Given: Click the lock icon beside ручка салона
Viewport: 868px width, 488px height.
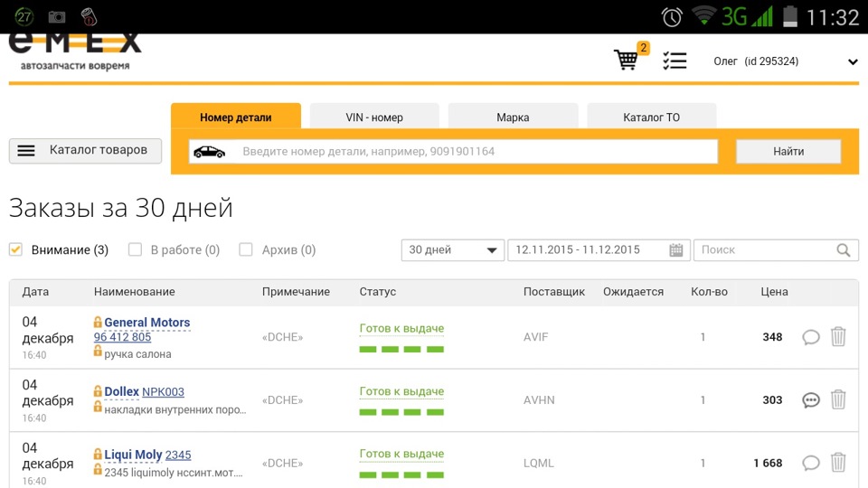Looking at the screenshot, I should [x=98, y=351].
